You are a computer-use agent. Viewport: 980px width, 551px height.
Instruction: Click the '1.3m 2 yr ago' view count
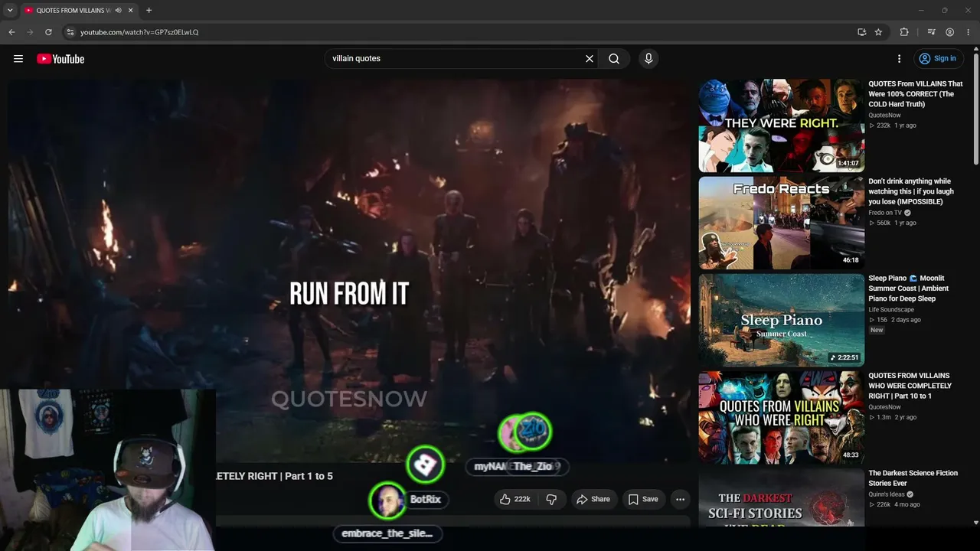[x=892, y=417]
